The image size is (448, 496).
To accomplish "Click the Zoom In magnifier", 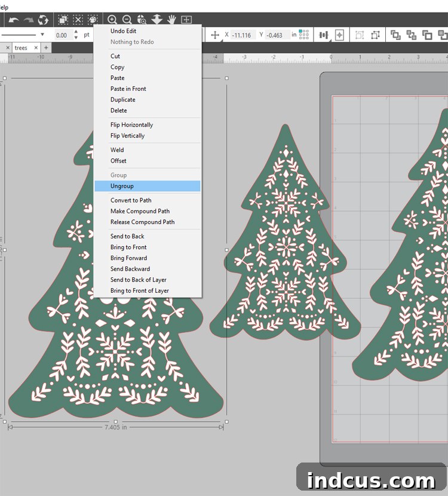I will coord(112,20).
